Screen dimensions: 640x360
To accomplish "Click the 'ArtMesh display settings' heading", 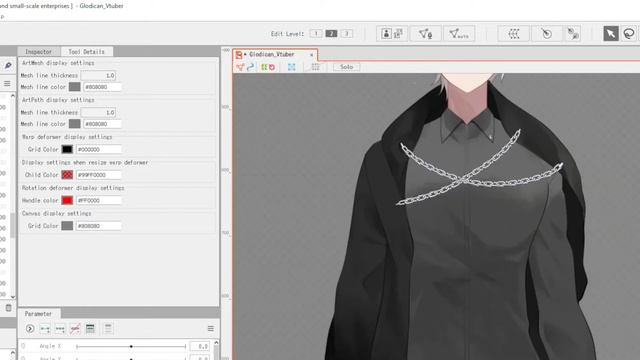I will click(x=58, y=63).
